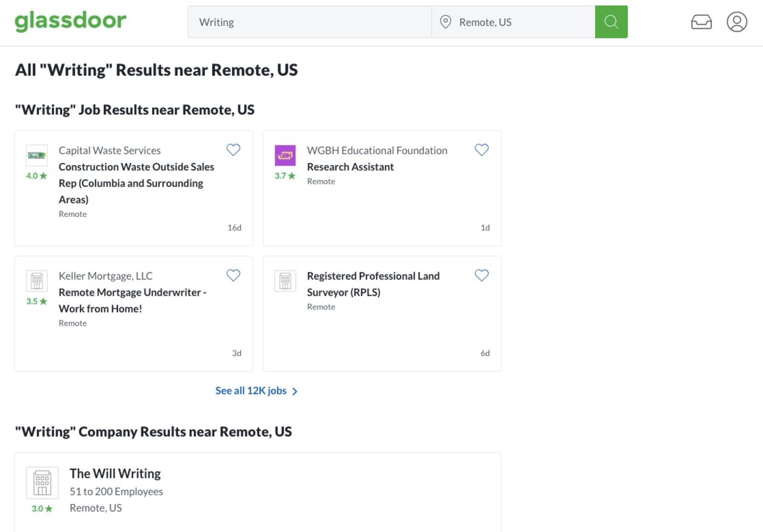Open Registered Professional Land Surveyor job
Screen dimensions: 763x532
(373, 284)
